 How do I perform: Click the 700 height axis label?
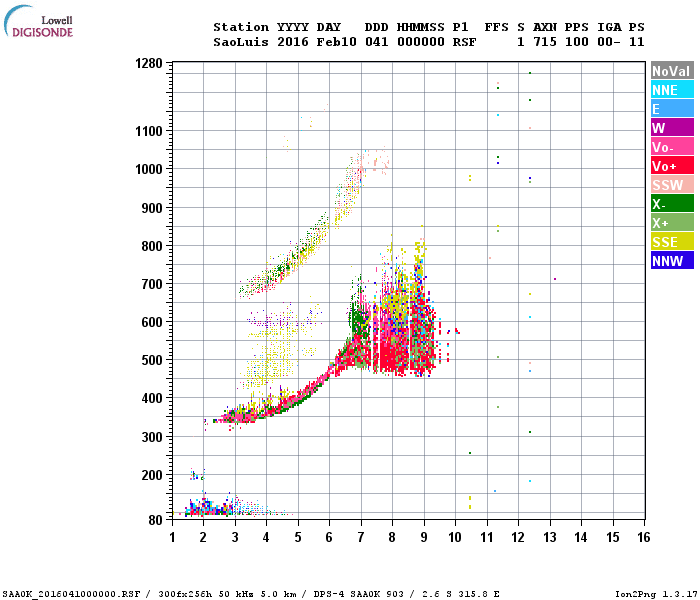pos(152,284)
